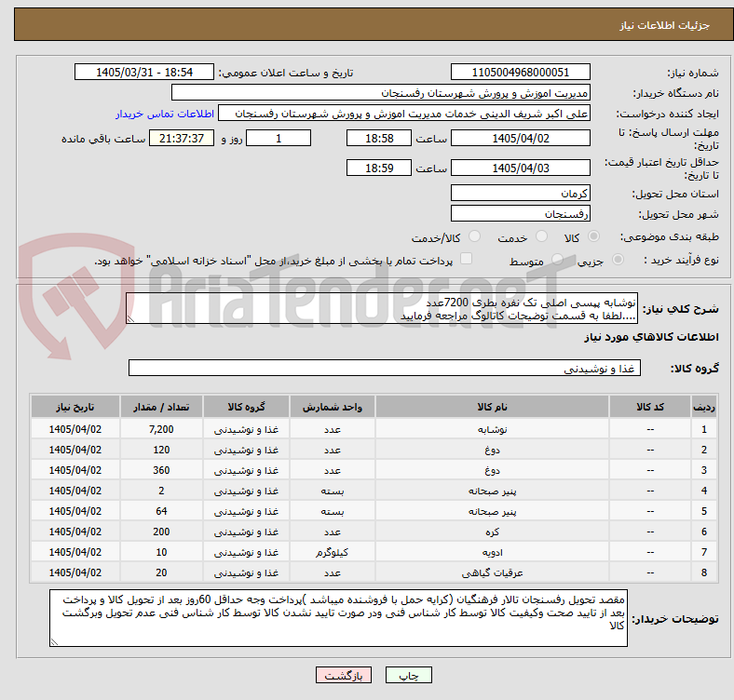Click the کیلوگرم unit cell
734x700 pixels.
pyautogui.click(x=332, y=552)
